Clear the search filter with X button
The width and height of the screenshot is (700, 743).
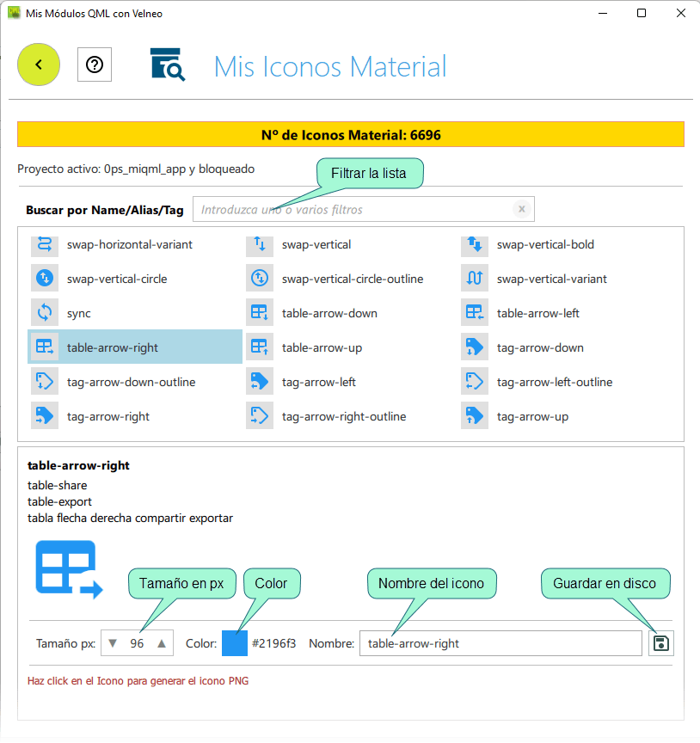(521, 209)
